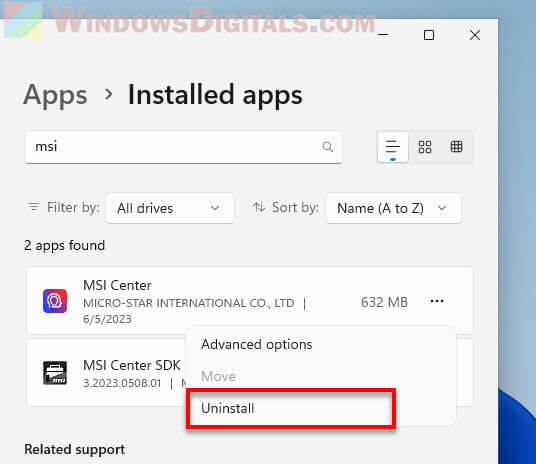Click the Related support heading

point(75,449)
